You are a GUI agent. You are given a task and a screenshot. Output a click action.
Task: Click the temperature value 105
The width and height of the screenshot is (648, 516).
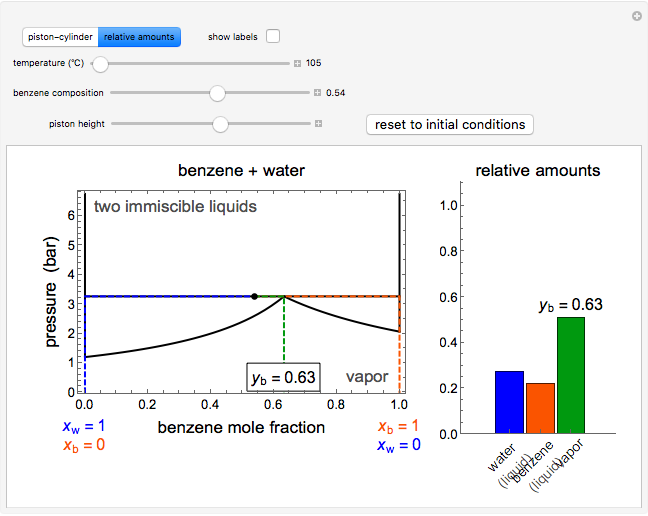coord(314,64)
